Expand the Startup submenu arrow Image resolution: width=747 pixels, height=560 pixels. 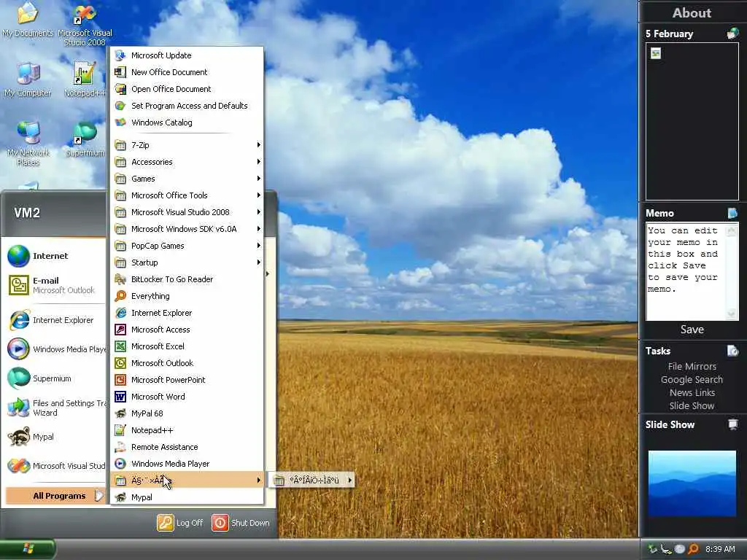coord(259,262)
